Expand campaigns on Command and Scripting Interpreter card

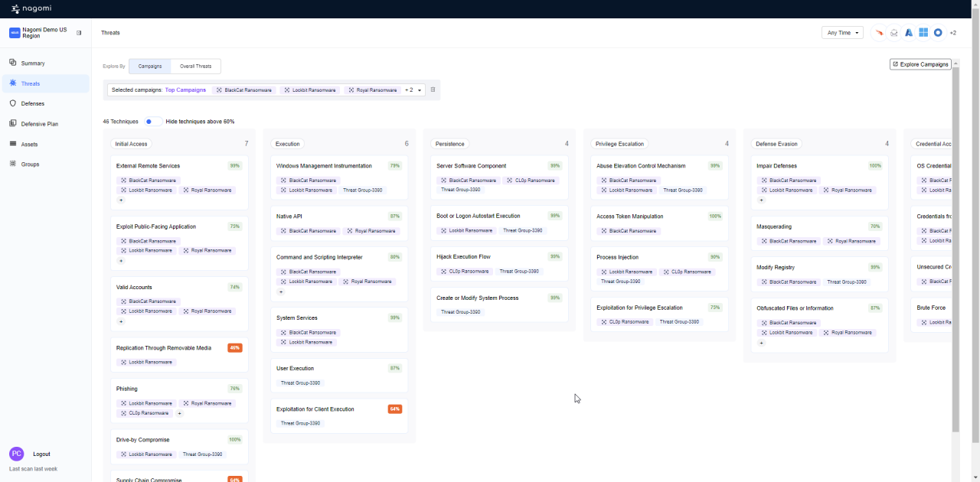coord(280,291)
